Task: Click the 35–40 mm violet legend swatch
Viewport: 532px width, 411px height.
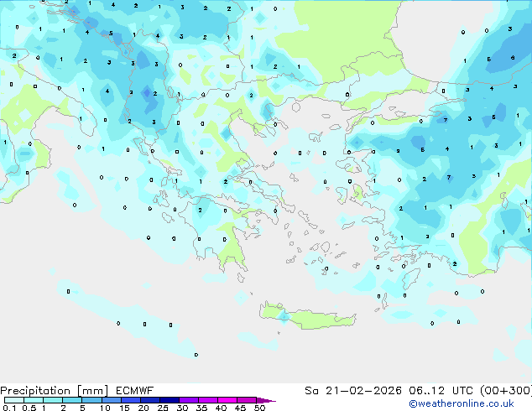Action: coord(208,400)
